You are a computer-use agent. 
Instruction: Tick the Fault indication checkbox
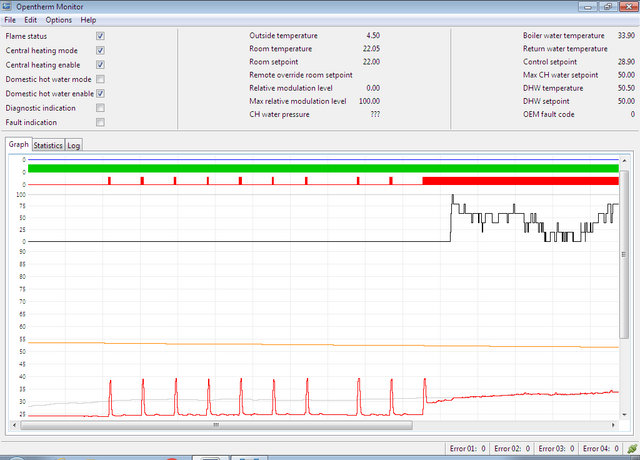(x=100, y=122)
